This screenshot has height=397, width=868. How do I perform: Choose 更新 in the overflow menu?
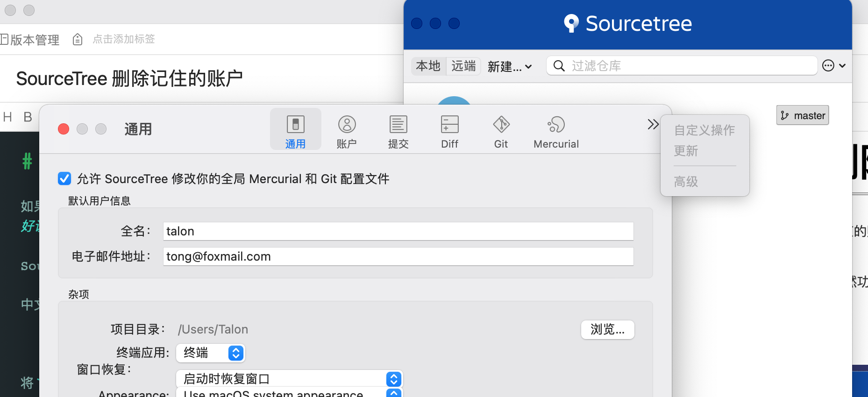(x=686, y=151)
